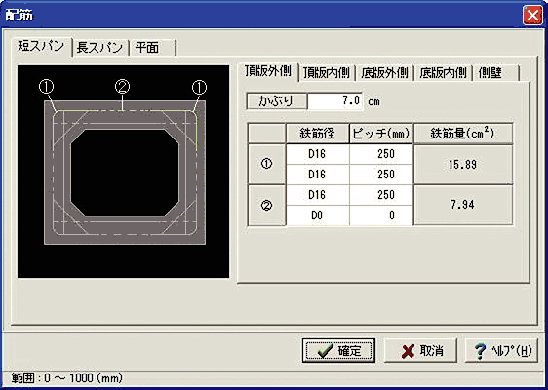
Task: Select the 頂版内側 tab
Action: click(326, 73)
